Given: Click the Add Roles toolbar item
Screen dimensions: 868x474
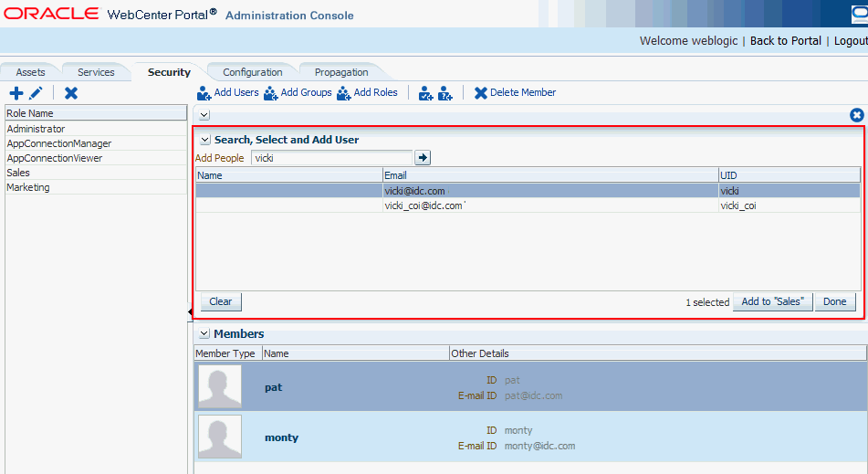Looking at the screenshot, I should coord(367,92).
